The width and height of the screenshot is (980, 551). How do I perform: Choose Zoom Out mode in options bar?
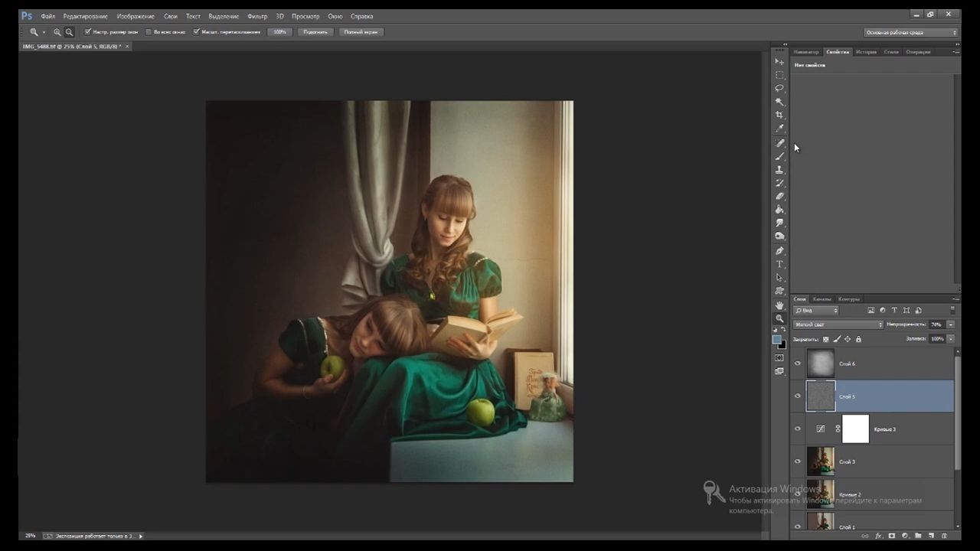(x=69, y=32)
